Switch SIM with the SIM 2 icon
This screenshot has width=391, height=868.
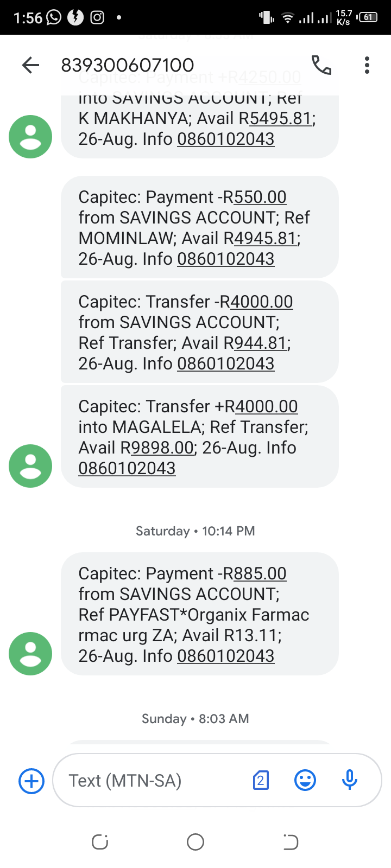tap(261, 781)
